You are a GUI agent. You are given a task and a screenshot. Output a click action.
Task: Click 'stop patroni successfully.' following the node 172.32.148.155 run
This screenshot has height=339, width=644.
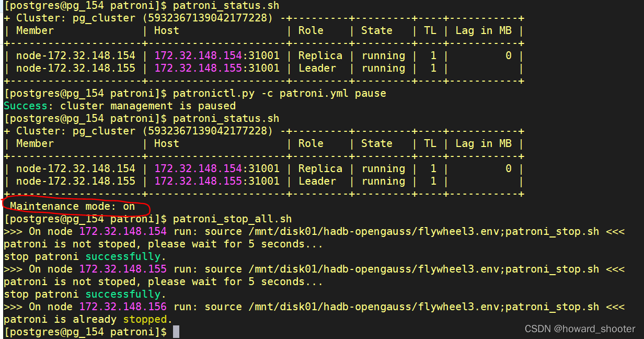(x=85, y=295)
